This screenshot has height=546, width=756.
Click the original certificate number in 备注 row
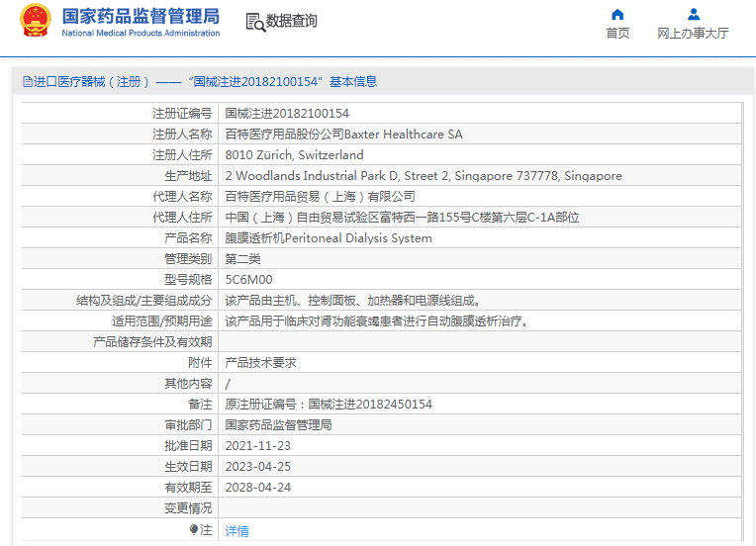(329, 405)
